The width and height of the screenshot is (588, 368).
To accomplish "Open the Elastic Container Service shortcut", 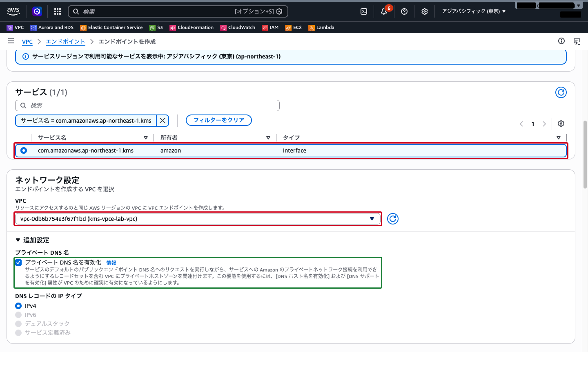I will coord(111,27).
